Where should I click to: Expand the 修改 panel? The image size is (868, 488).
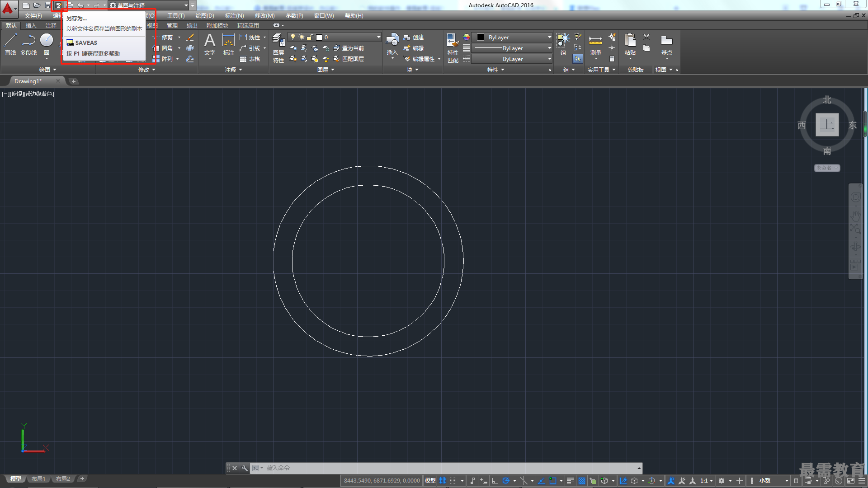coord(147,70)
